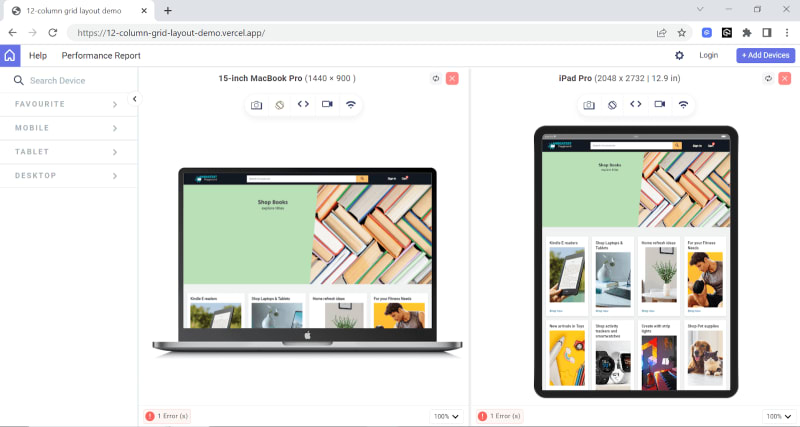Click the blue extension icon in toolbar
800x427 pixels.
click(707, 33)
